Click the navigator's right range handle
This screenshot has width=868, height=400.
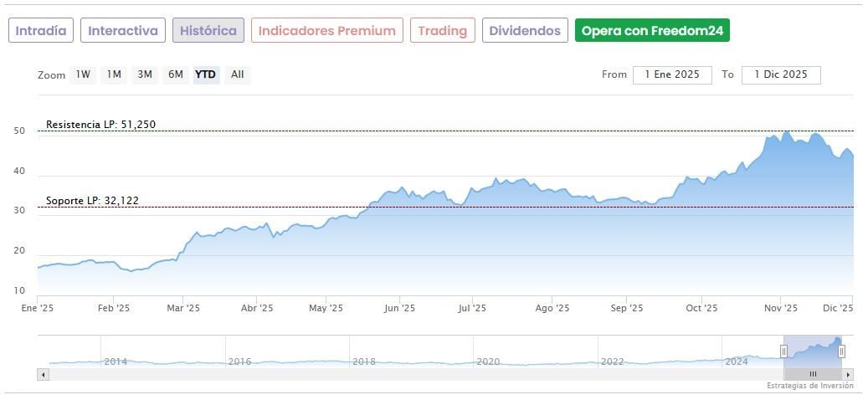[841, 351]
